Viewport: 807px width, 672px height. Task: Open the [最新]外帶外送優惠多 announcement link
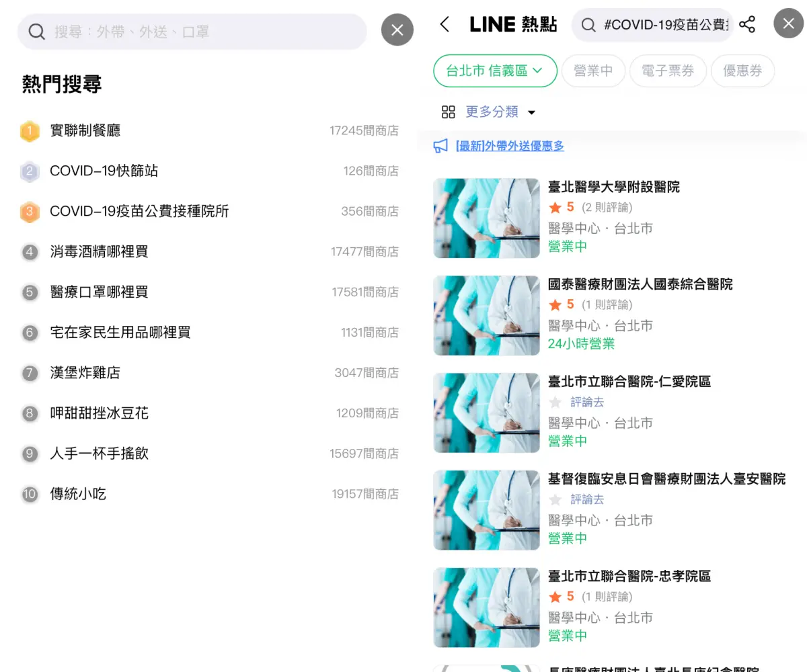pyautogui.click(x=510, y=146)
